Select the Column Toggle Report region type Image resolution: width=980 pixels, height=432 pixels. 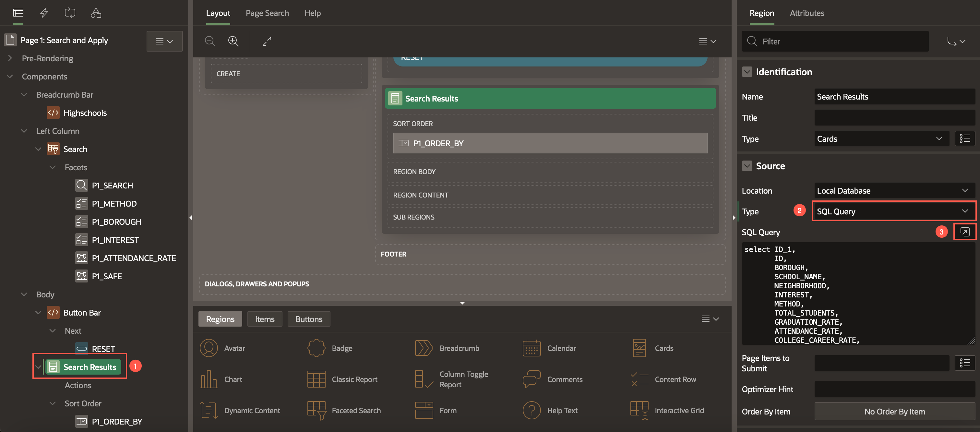[452, 379]
